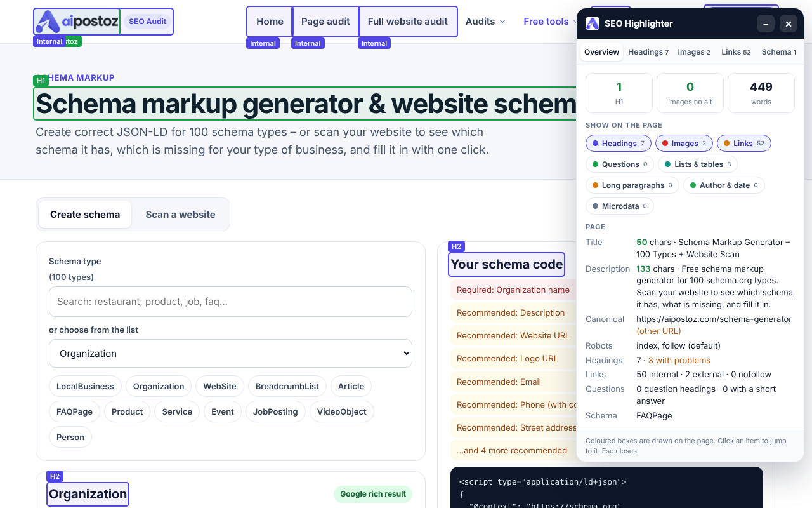Click the '3 with problems' headings text
The image size is (812, 508).
tap(679, 360)
